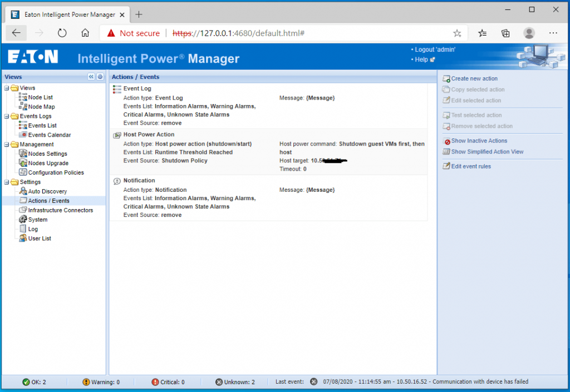Click the User List icon

[23, 239]
